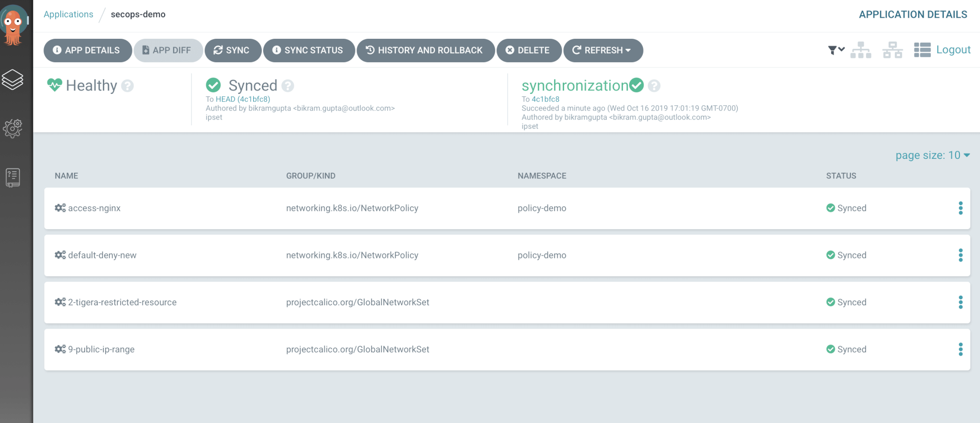Click Synced status icon for access-nginx
Screen dimensions: 980x423
coord(831,208)
